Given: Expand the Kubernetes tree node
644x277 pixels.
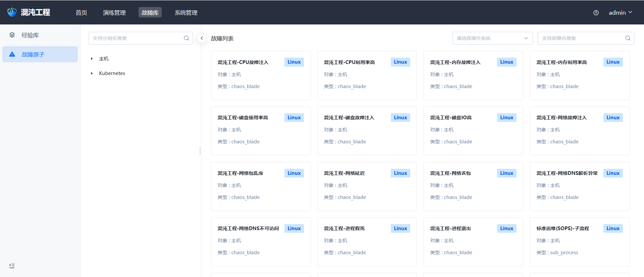Looking at the screenshot, I should (92, 73).
